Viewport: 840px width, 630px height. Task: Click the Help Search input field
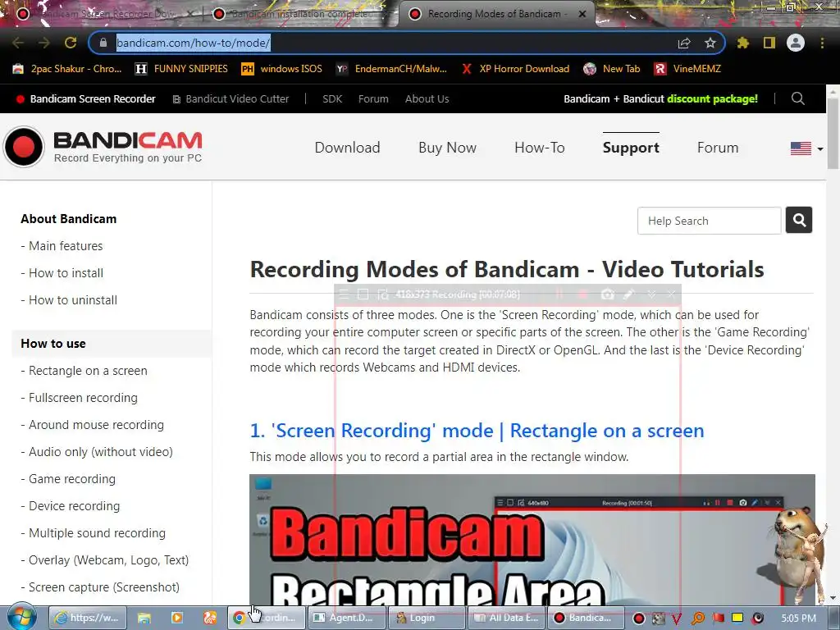(x=710, y=220)
